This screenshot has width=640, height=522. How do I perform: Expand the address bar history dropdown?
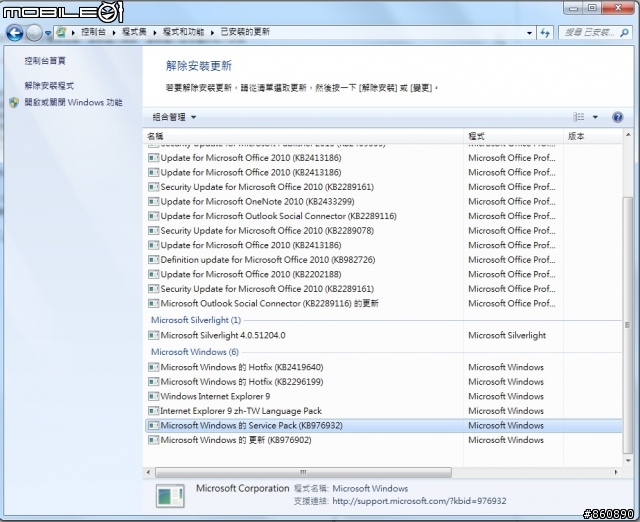click(529, 33)
